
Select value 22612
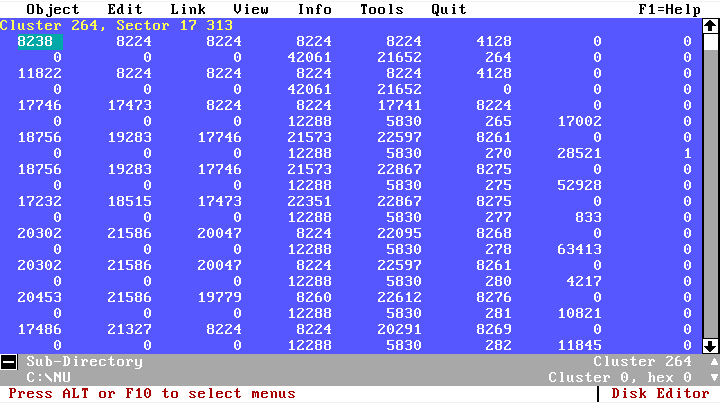[x=399, y=297]
